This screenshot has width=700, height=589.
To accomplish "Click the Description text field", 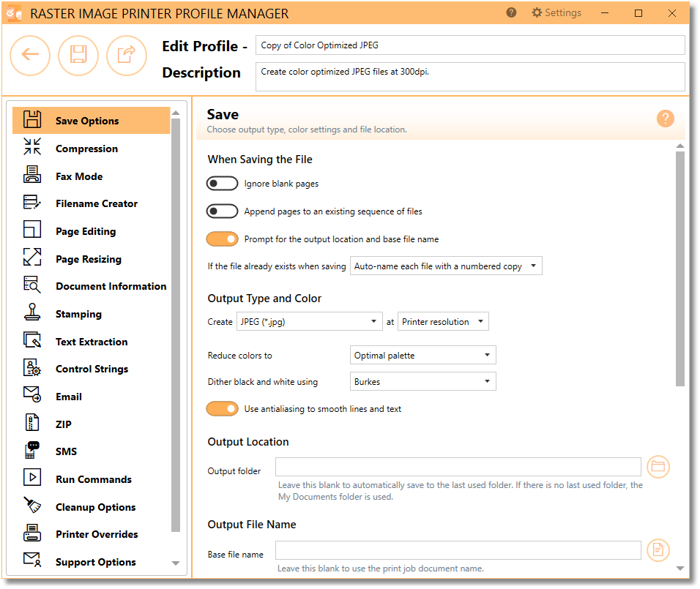I will (470, 77).
